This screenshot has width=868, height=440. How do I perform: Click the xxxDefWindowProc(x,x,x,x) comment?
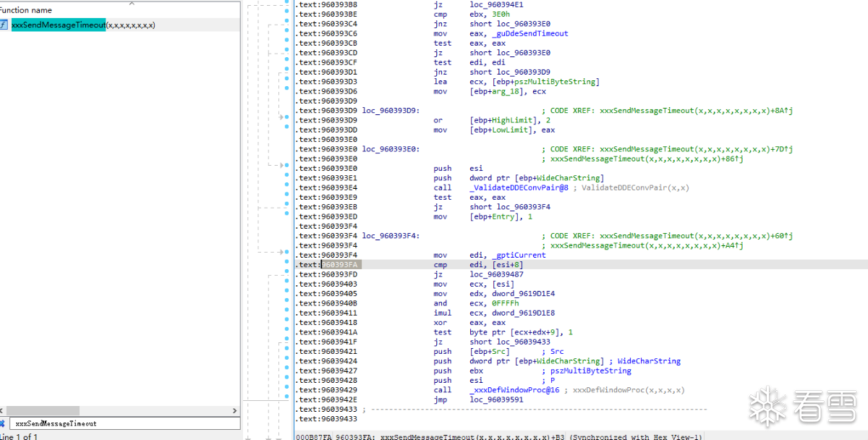[x=629, y=390]
